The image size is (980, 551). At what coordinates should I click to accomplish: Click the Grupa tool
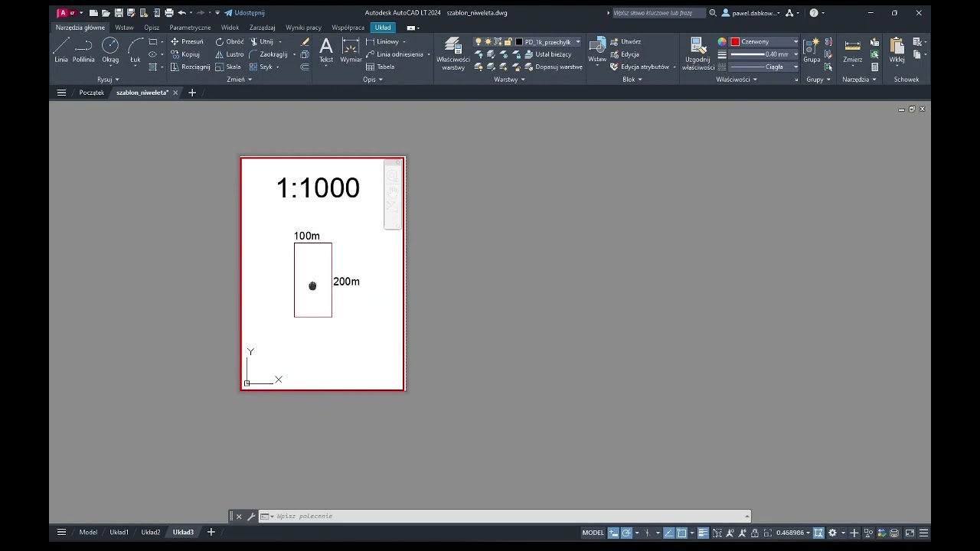(x=812, y=51)
